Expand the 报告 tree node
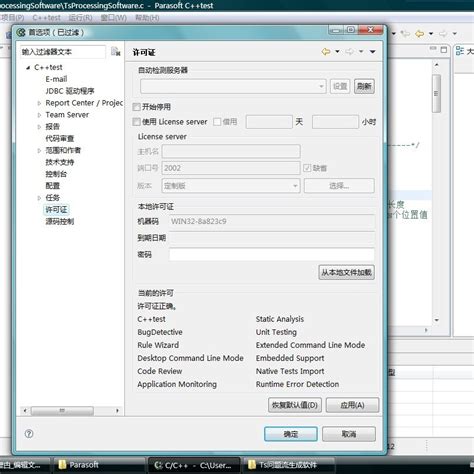Image resolution: width=474 pixels, height=474 pixels. click(x=39, y=127)
